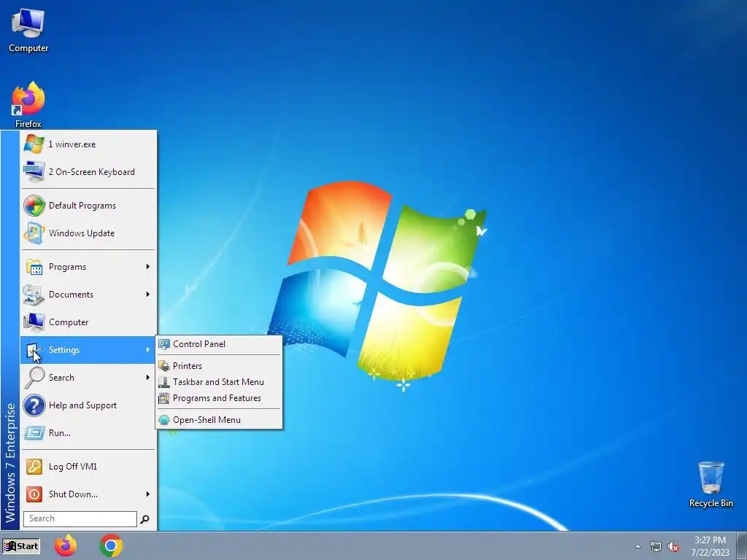Viewport: 747px width, 560px height.
Task: Click the Documents icon in Start menu
Action: tap(34, 295)
